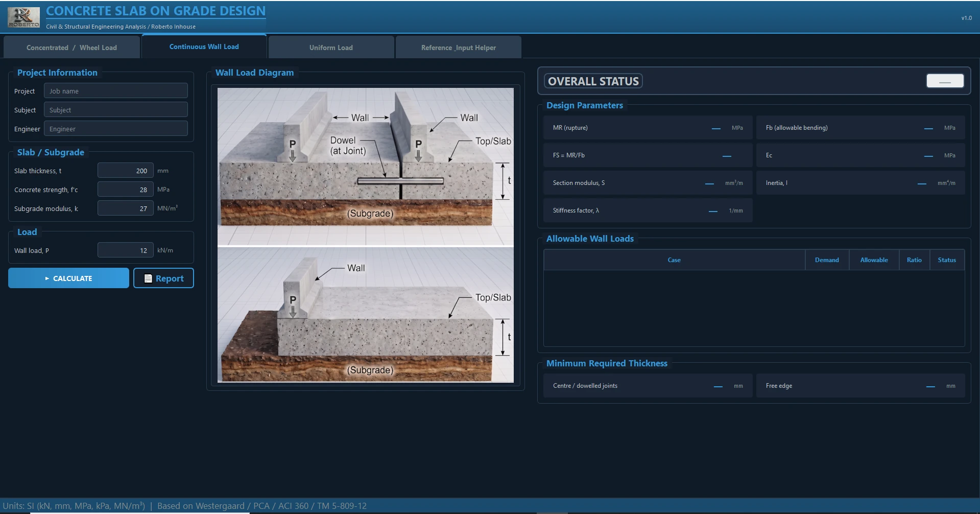Click the Case column header
Image resolution: width=980 pixels, height=514 pixels.
point(674,260)
